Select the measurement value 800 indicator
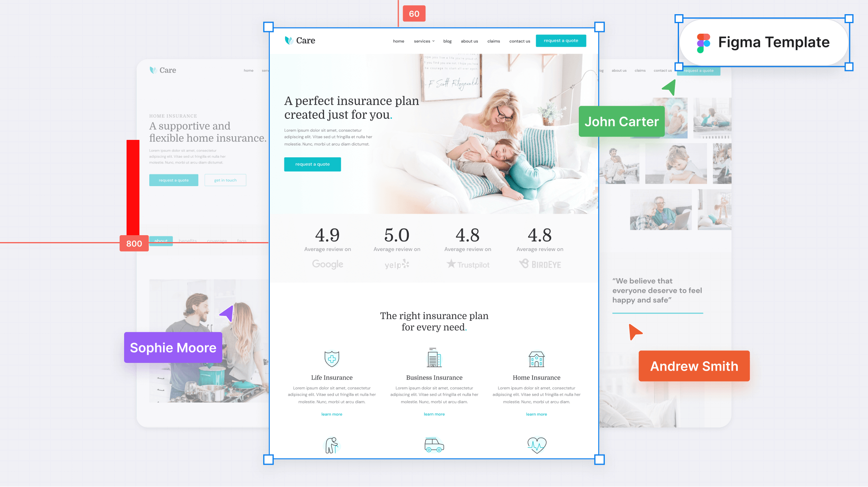 click(x=133, y=243)
